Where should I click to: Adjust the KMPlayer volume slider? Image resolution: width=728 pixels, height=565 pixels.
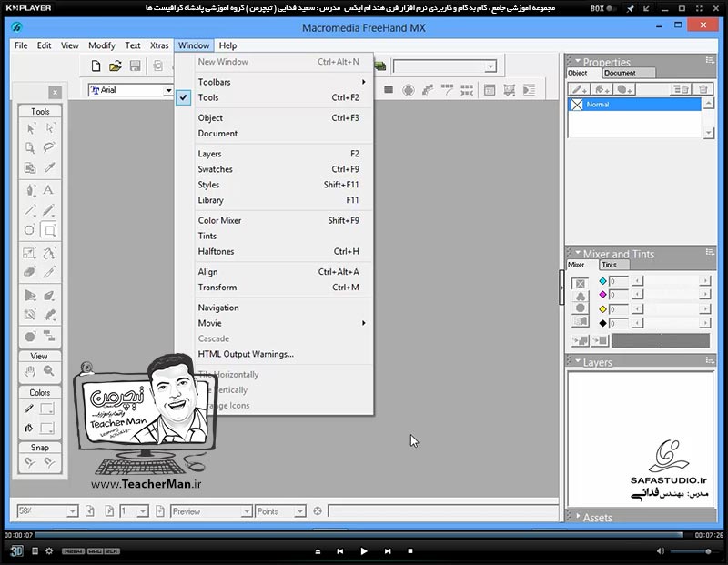click(x=695, y=551)
